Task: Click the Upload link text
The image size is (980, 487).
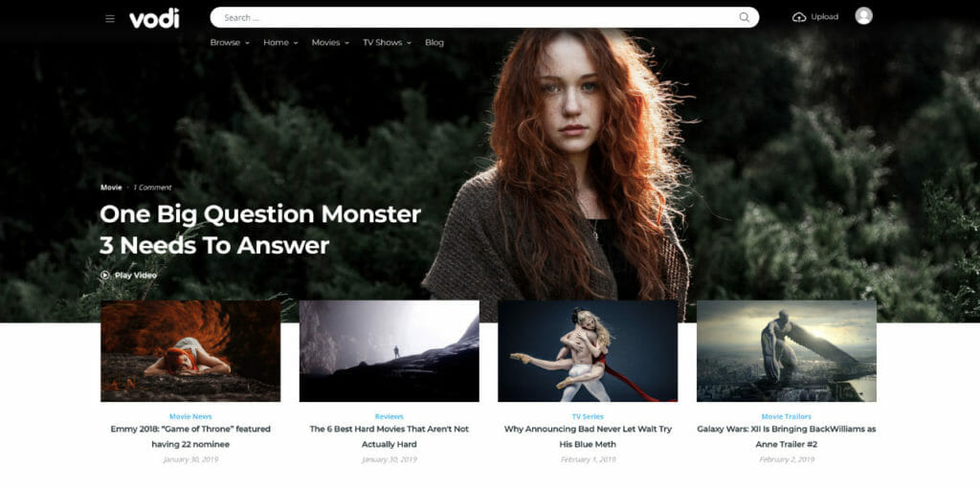Action: tap(824, 17)
